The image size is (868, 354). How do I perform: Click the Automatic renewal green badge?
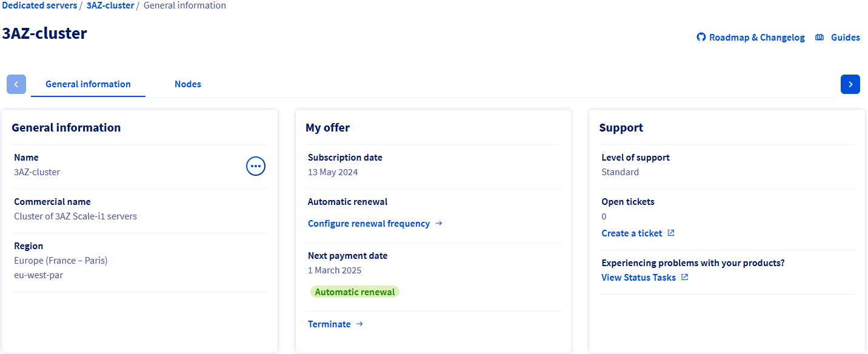point(355,292)
